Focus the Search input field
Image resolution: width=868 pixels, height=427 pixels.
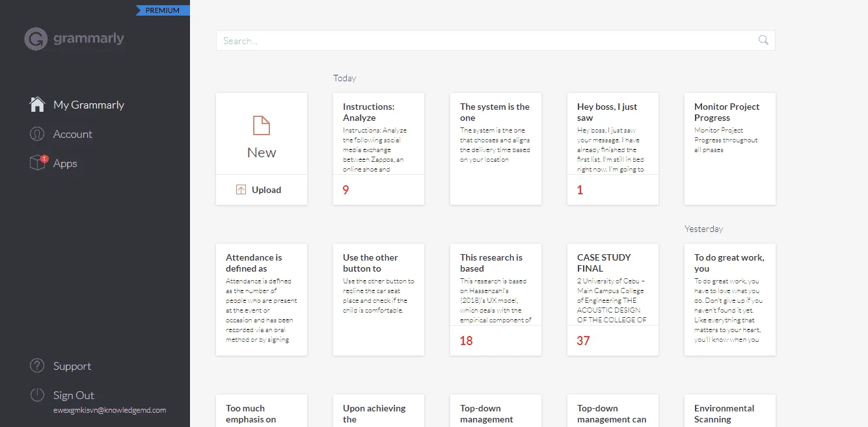pyautogui.click(x=496, y=40)
